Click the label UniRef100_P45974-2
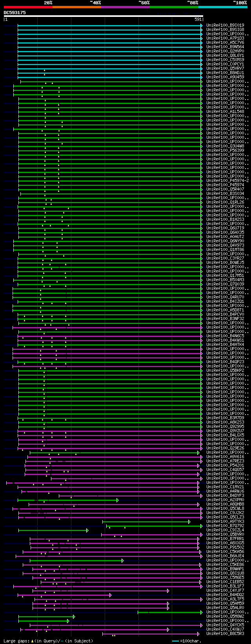This screenshot has height=644, width=251. tap(227, 180)
